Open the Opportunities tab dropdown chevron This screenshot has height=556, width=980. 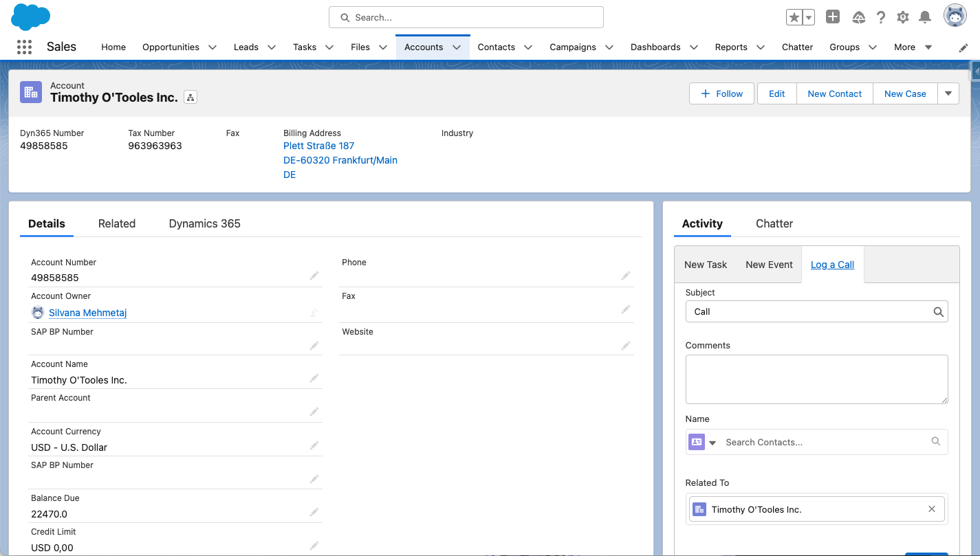213,47
